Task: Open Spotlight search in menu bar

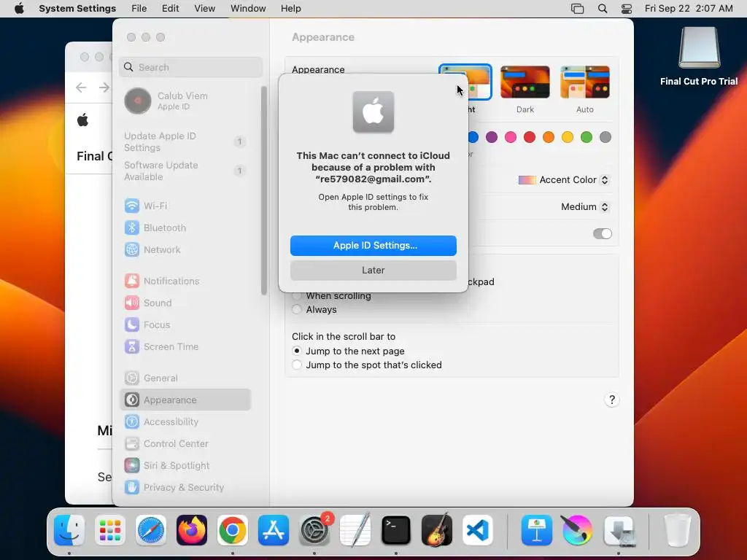Action: click(x=602, y=9)
